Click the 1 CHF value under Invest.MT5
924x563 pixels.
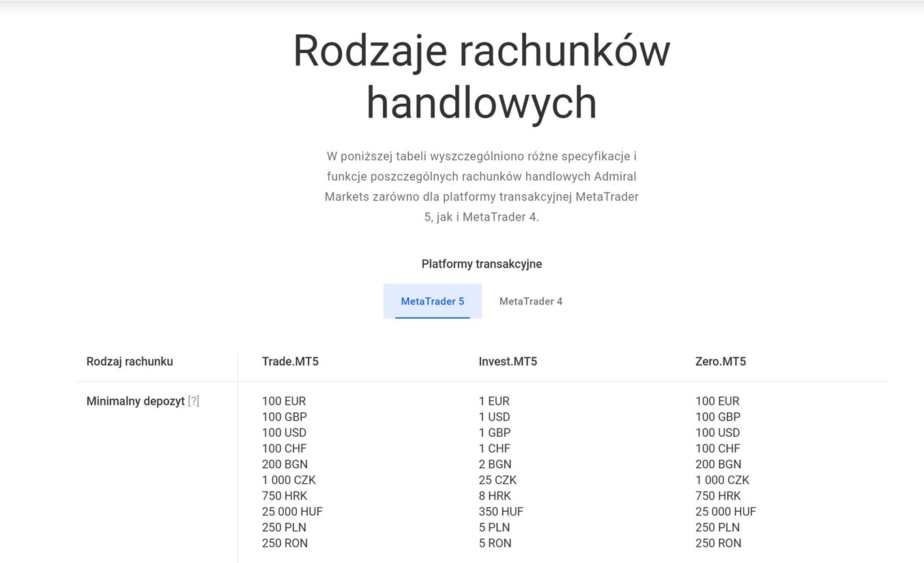495,448
